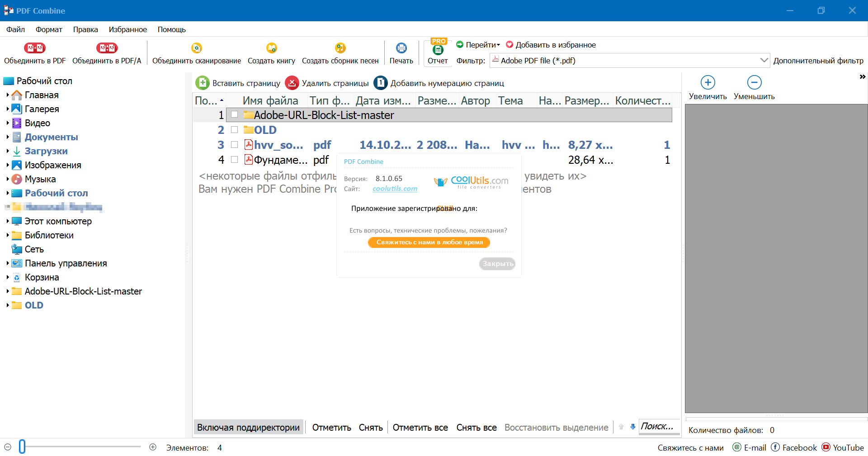The height and width of the screenshot is (456, 868).
Task: Click the Увеличить zoom-in preview icon
Action: (x=708, y=82)
